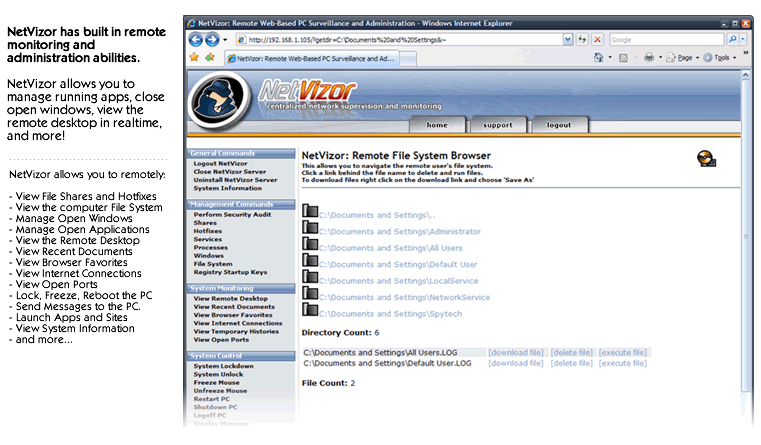The width and height of the screenshot is (761, 445).
Task: Click the browser Back arrow button
Action: 195,39
